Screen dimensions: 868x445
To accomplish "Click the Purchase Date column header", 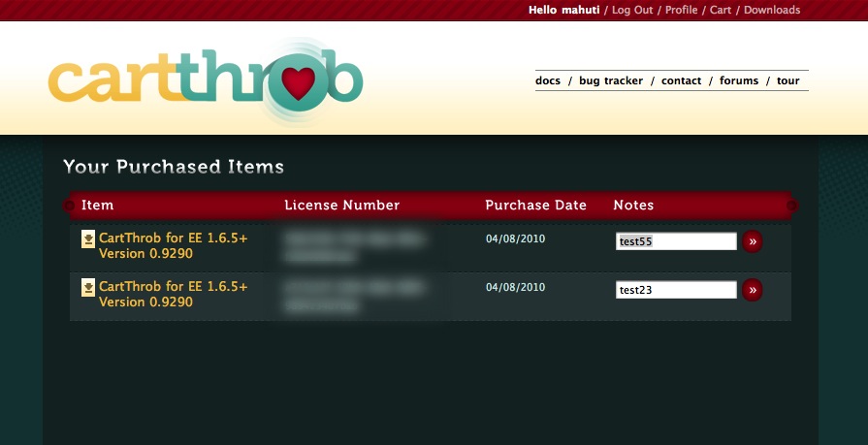I will [535, 206].
